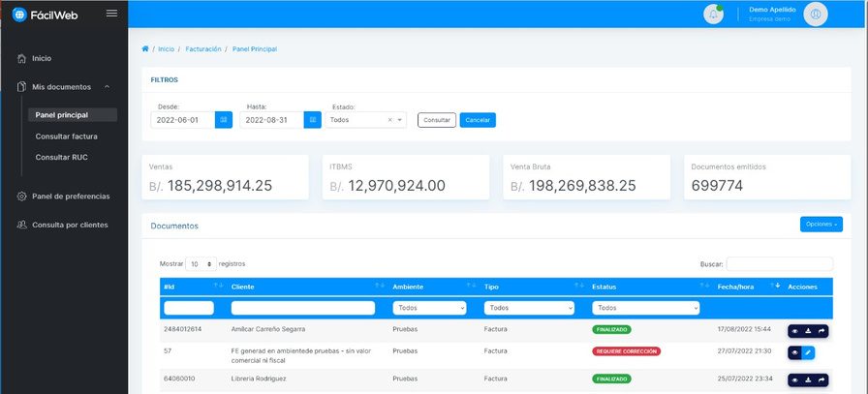The height and width of the screenshot is (394, 868).
Task: Click the home breadcrumb icon
Action: click(x=145, y=48)
